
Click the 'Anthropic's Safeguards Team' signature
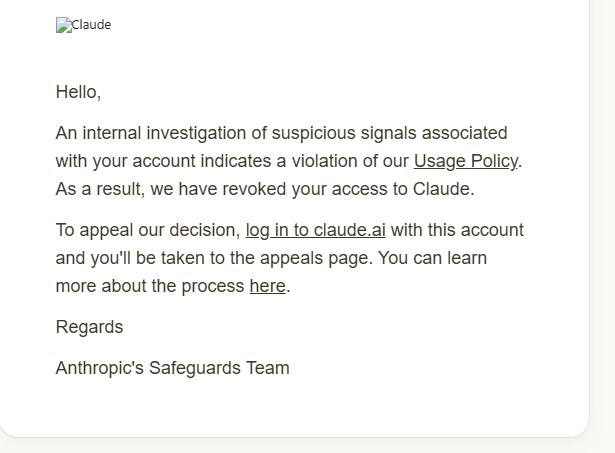tap(173, 368)
